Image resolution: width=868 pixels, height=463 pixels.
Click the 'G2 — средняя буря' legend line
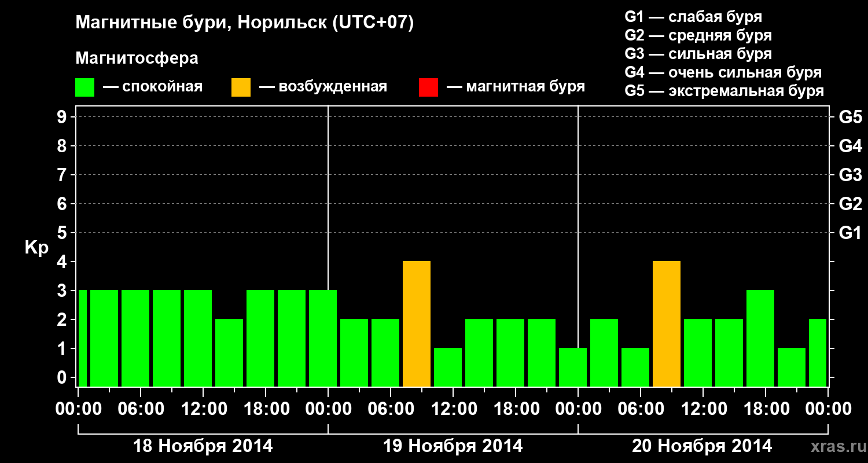698,35
